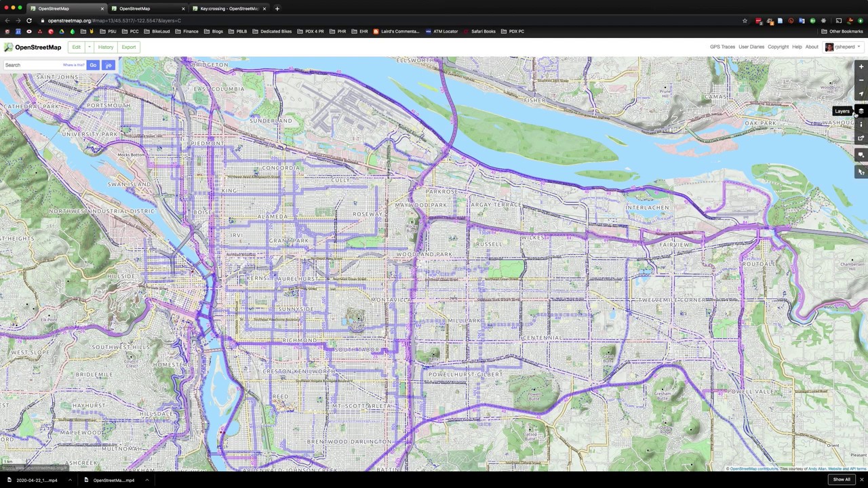
Task: Open the Blogs bookmarks folder
Action: 213,31
